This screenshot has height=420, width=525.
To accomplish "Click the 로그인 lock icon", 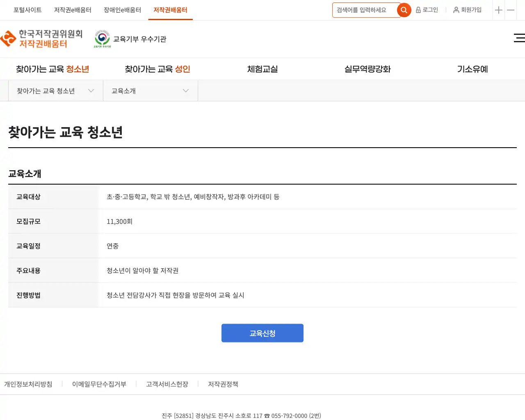I will [x=418, y=10].
